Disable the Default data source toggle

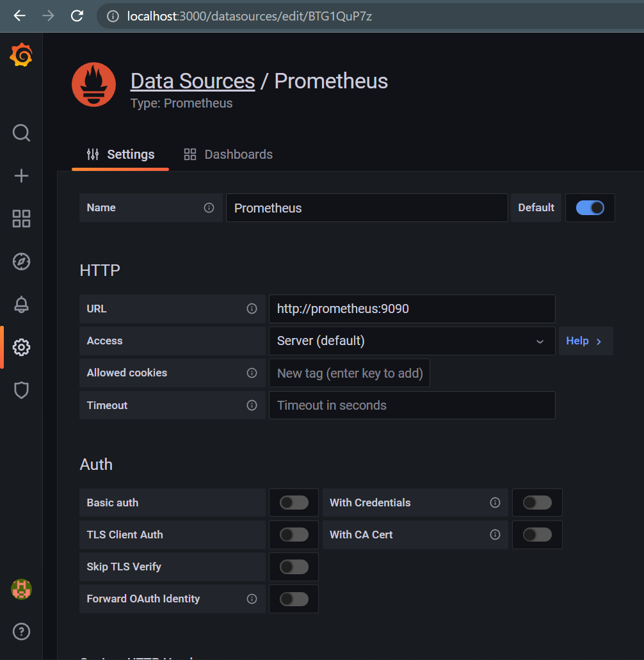(590, 208)
